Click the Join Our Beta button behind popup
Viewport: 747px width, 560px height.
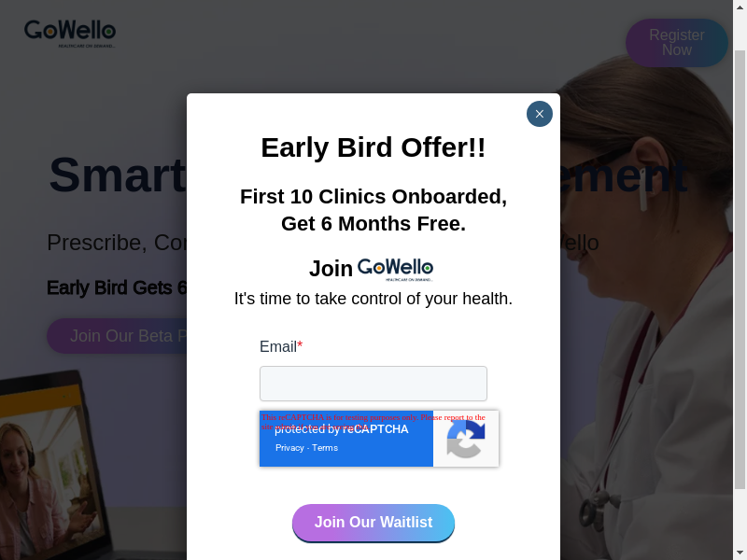(118, 336)
